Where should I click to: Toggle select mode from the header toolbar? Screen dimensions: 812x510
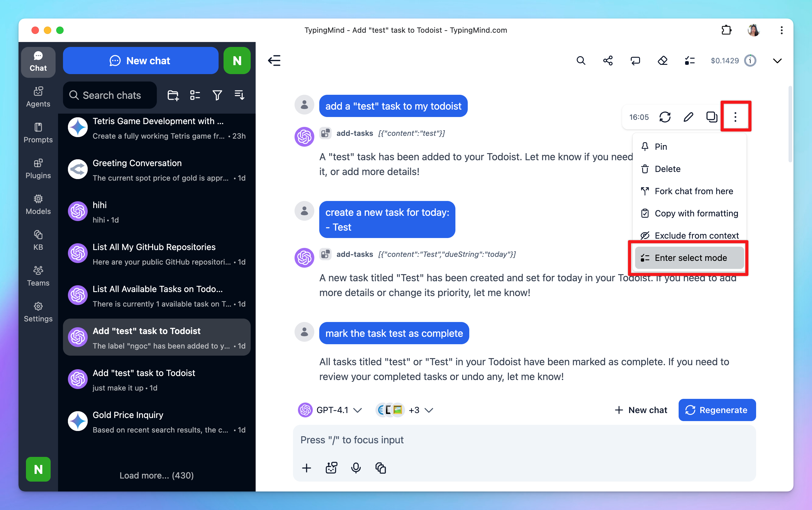coord(690,61)
